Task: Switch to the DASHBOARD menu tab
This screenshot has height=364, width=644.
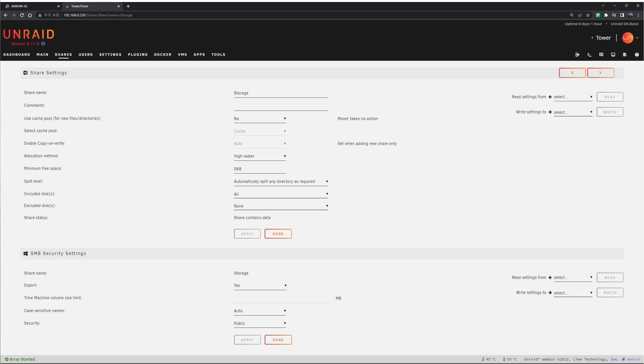Action: coord(17,55)
